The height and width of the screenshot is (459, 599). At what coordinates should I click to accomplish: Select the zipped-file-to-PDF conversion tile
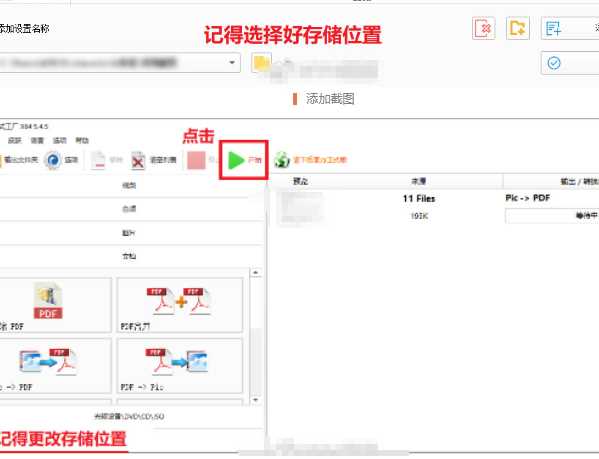tap(55, 305)
